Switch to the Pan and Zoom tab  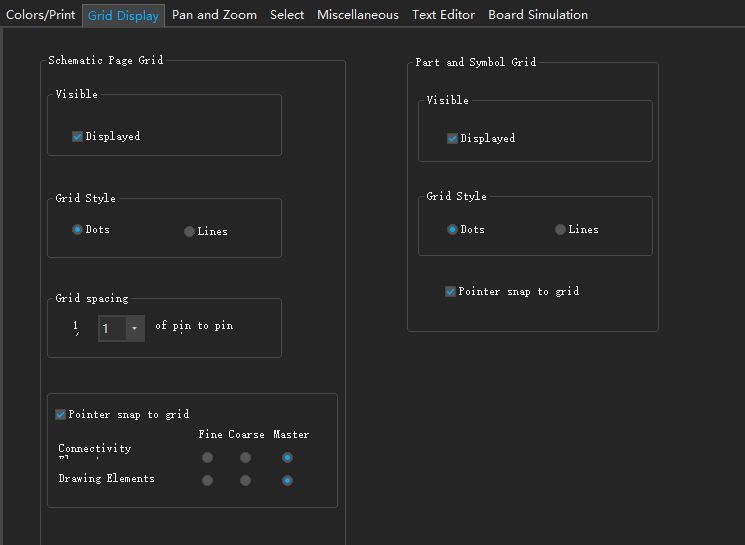tap(214, 15)
